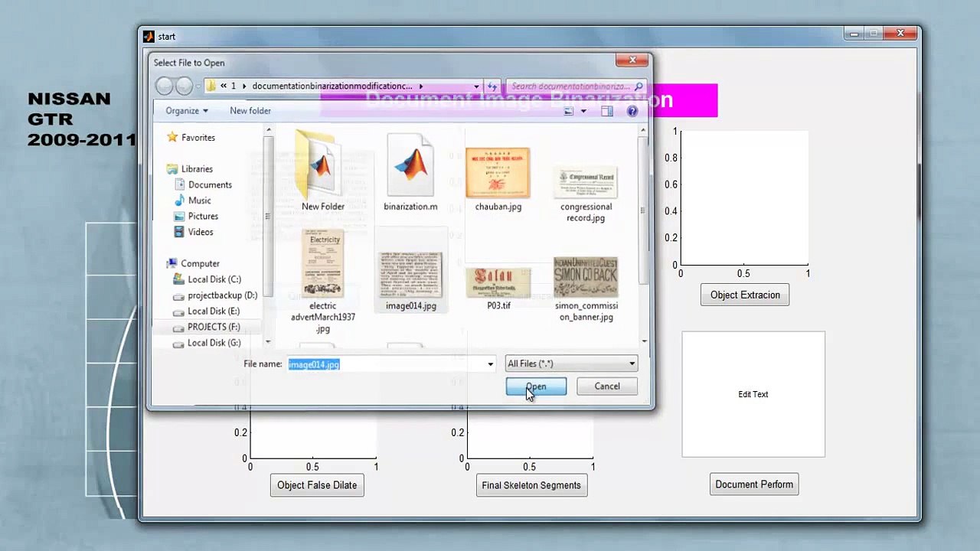980x551 pixels.
Task: Click the '1' folder breadcrumb segment
Action: tap(234, 86)
